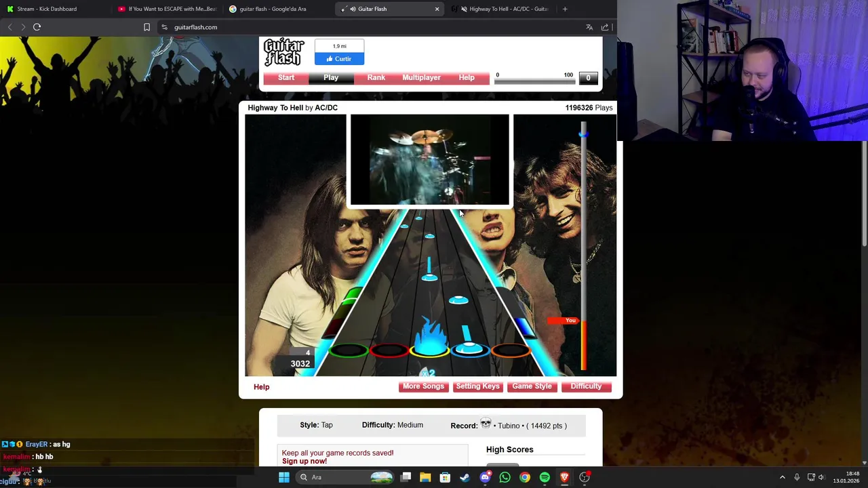Switch to the YouTube ESCAPE video tab
Screen dimensions: 868x488
click(167, 9)
